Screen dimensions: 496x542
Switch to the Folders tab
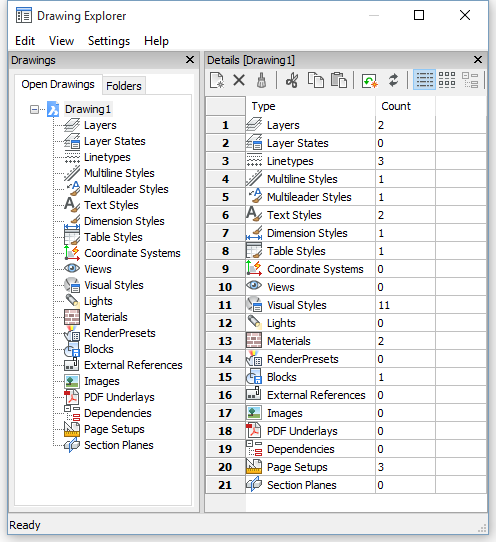coord(124,86)
